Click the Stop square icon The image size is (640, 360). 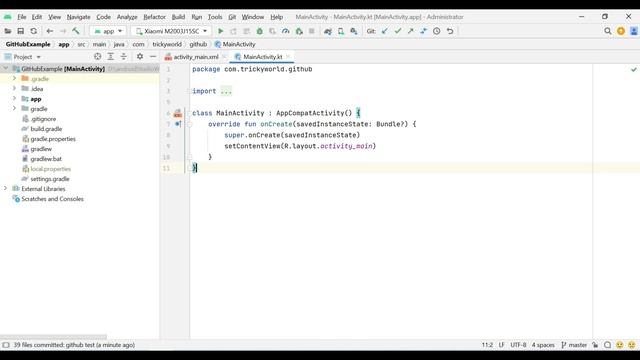[311, 31]
